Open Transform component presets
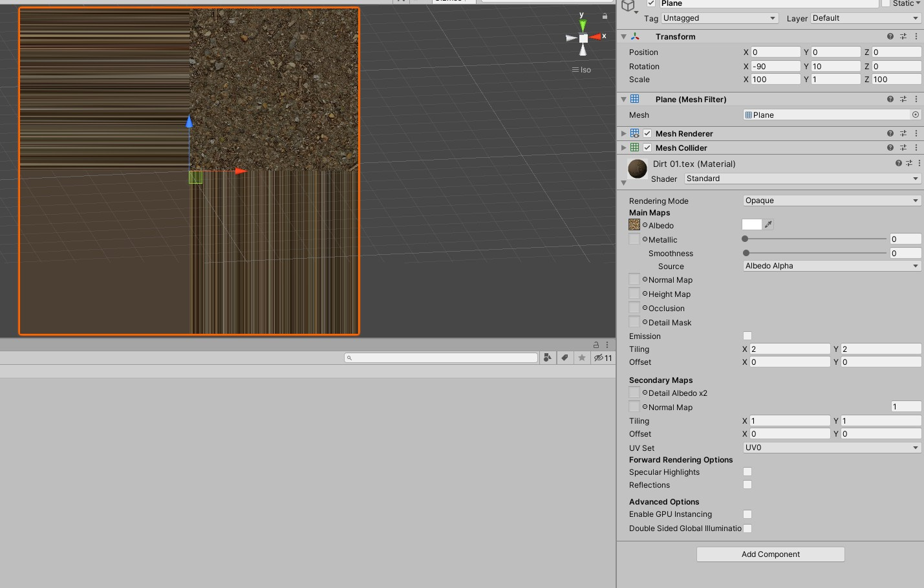This screenshot has width=924, height=588. [903, 37]
